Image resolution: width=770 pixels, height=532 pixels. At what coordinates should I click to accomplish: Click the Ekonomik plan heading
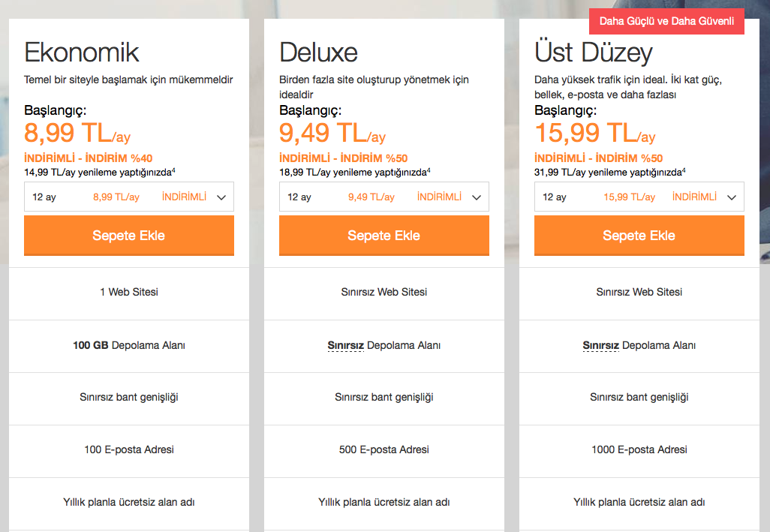82,53
